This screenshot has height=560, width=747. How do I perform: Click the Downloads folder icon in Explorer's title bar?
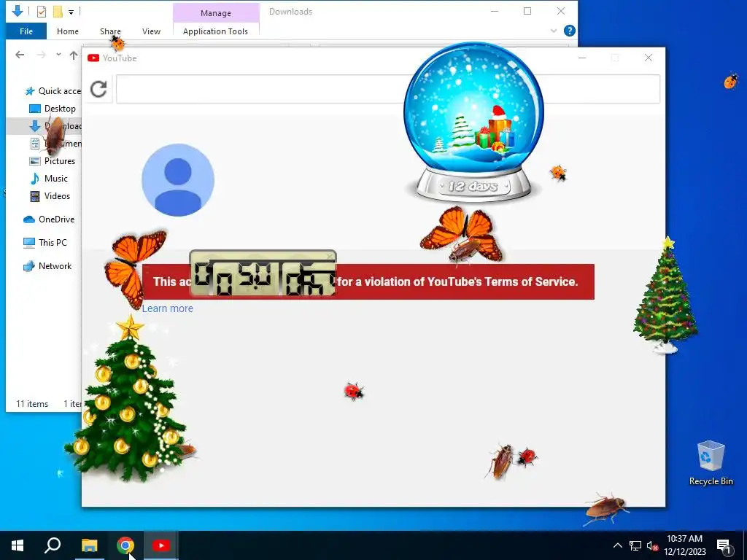click(x=18, y=11)
